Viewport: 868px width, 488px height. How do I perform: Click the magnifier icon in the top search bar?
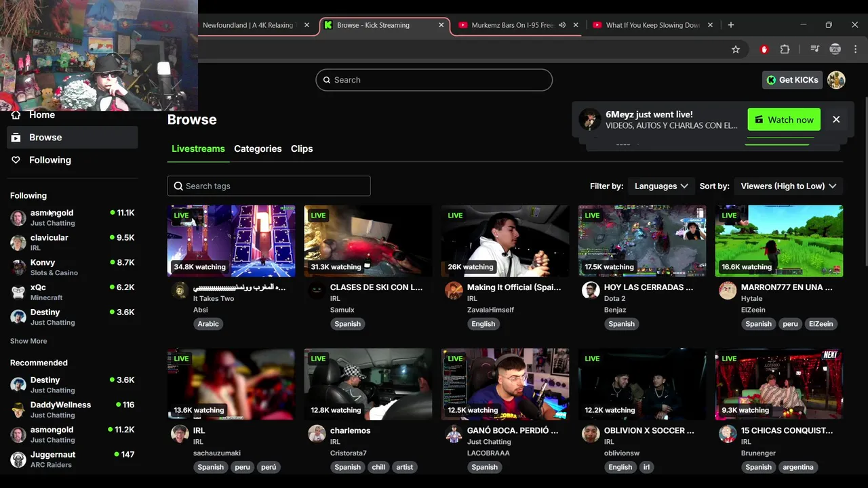pos(327,80)
